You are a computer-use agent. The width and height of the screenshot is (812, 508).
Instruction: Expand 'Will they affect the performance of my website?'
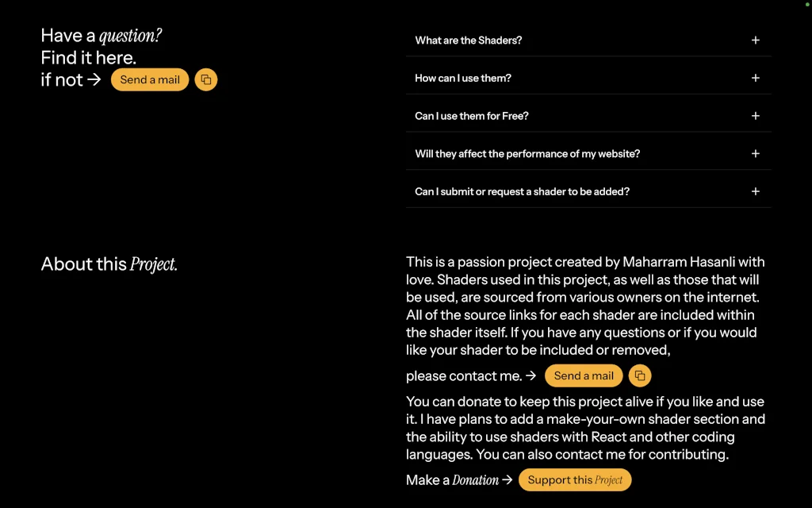pos(755,153)
